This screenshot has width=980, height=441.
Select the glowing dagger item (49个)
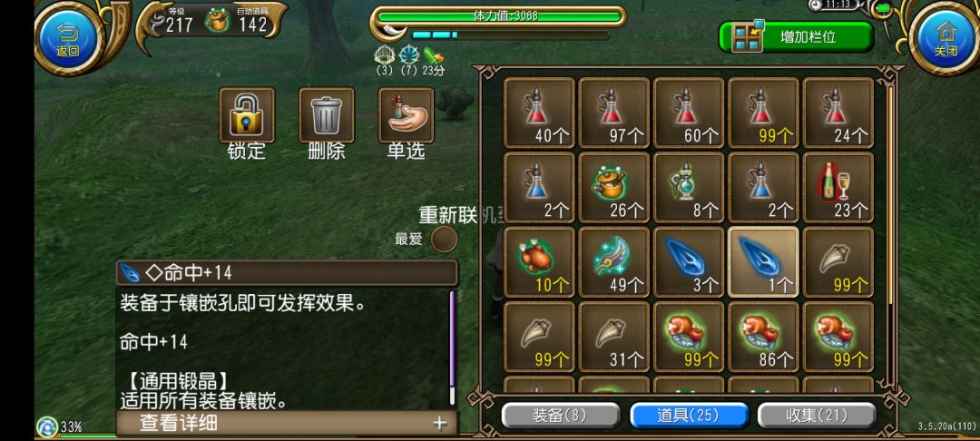pyautogui.click(x=613, y=261)
